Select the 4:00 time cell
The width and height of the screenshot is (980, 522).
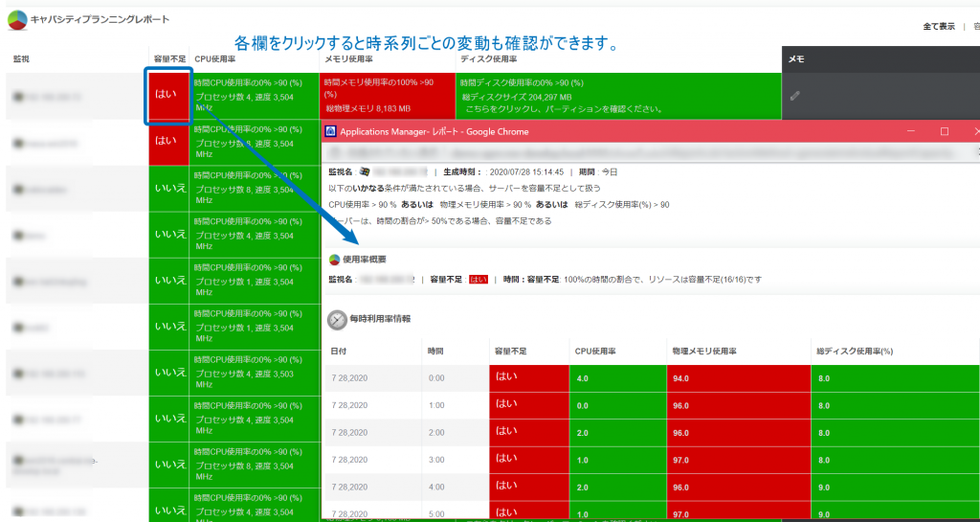pos(455,487)
